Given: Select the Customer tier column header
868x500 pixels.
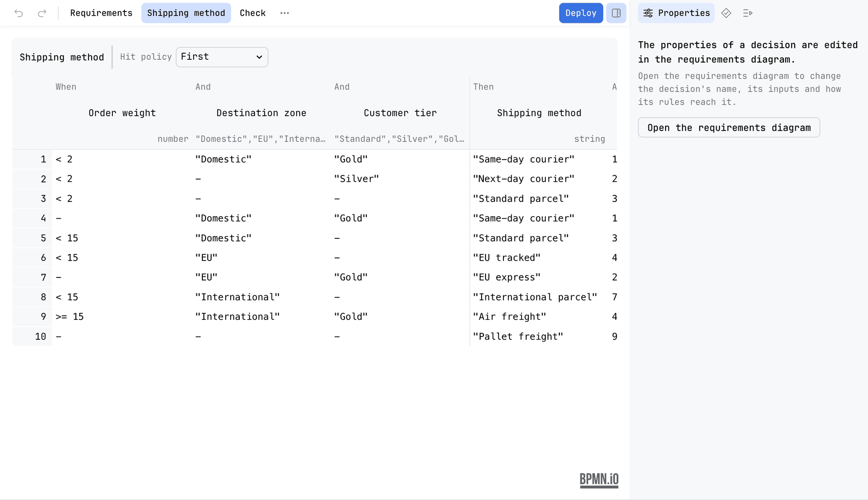Looking at the screenshot, I should [400, 113].
